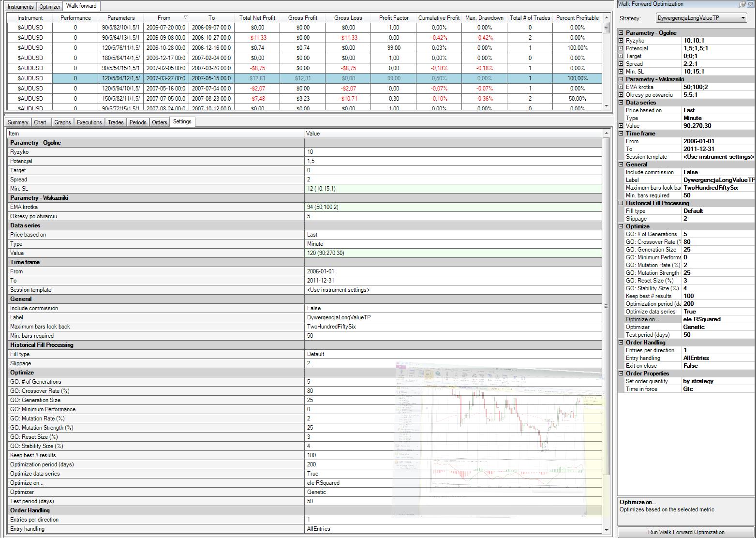The image size is (756, 538).
Task: Collapse the Historical Fill Processing group in the right panel
Action: coord(621,203)
